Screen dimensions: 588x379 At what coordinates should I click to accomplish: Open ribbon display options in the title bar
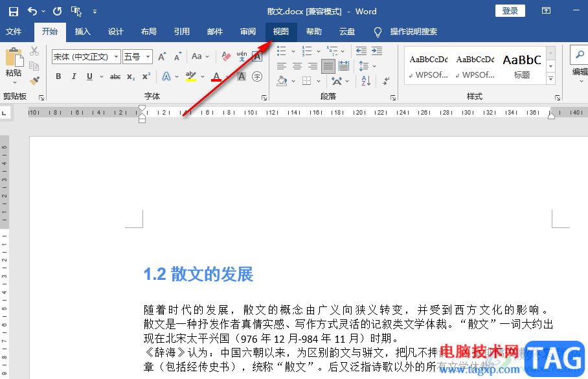546,11
